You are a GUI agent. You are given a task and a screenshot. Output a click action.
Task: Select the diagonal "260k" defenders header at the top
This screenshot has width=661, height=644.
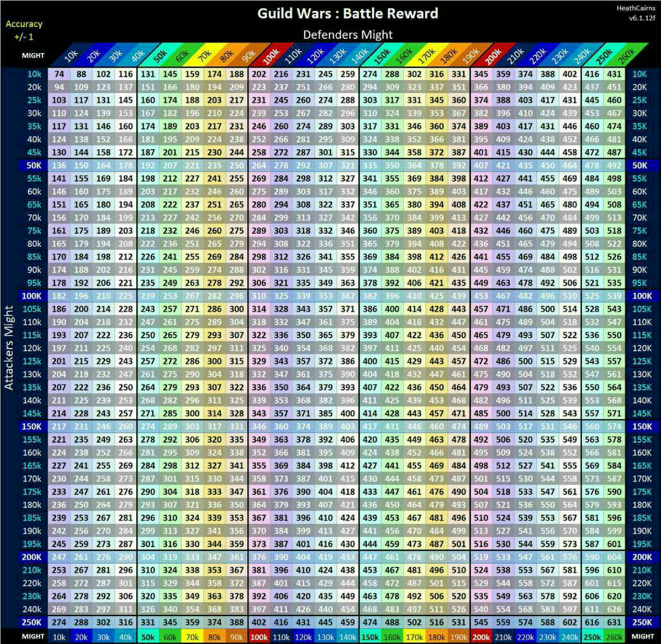click(x=625, y=56)
